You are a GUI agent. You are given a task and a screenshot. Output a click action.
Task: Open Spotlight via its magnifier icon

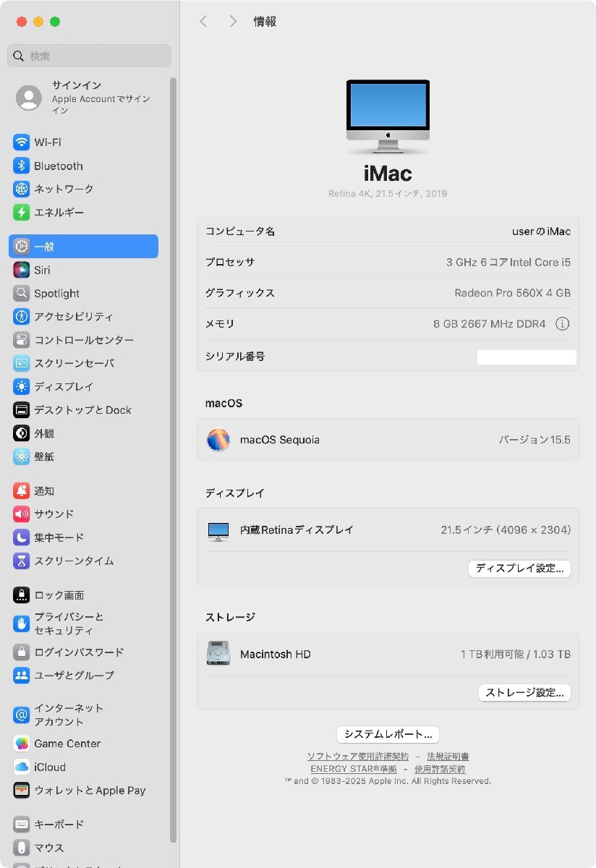pyautogui.click(x=22, y=293)
